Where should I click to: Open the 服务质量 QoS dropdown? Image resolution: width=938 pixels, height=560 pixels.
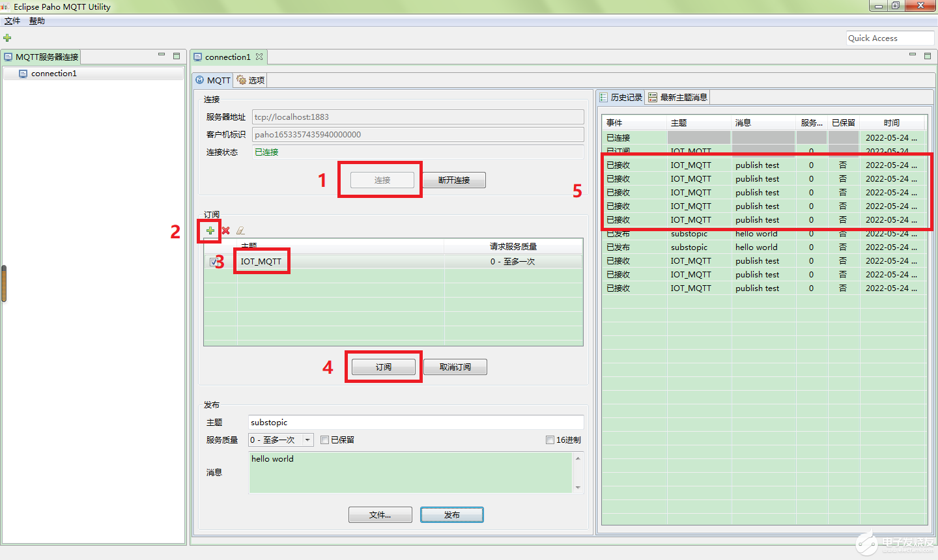(x=307, y=440)
